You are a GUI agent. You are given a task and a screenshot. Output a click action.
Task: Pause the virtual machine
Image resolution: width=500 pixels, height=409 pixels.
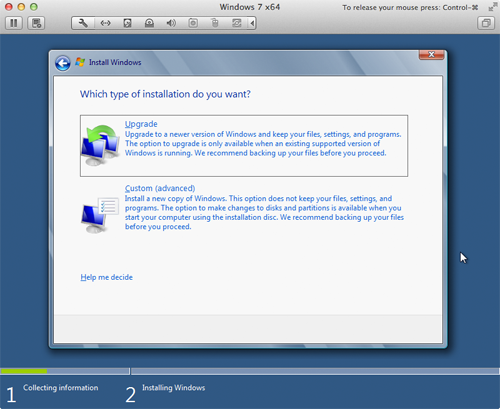[14, 23]
